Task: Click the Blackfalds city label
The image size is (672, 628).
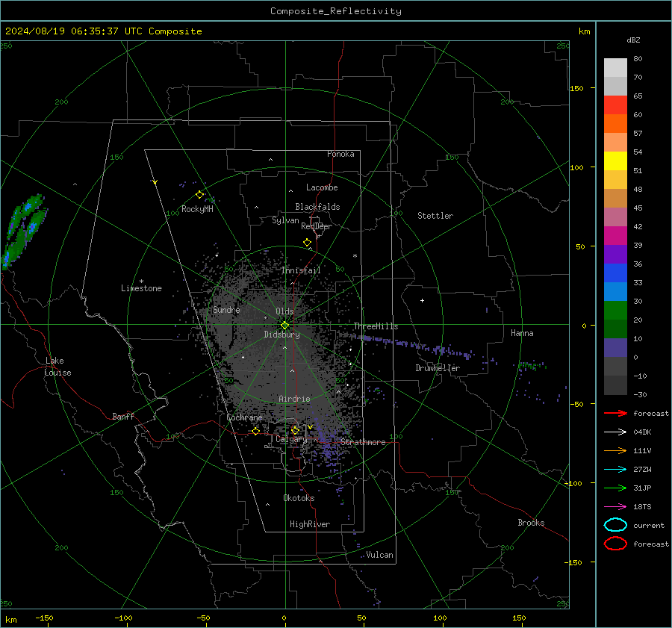Action: (x=317, y=207)
